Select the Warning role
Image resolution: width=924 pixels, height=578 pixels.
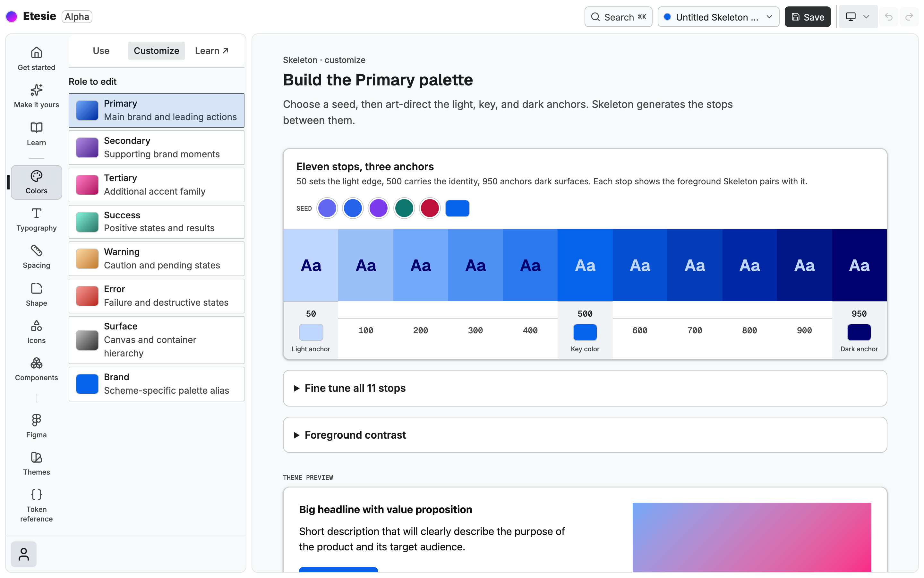tap(157, 258)
